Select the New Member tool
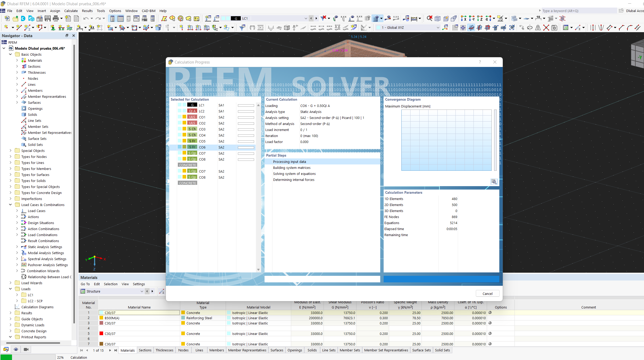This screenshot has height=360, width=644. 27,27
